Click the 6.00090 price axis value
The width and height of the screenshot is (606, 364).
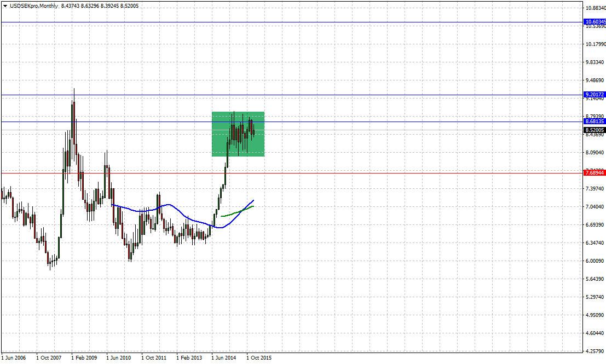595,261
